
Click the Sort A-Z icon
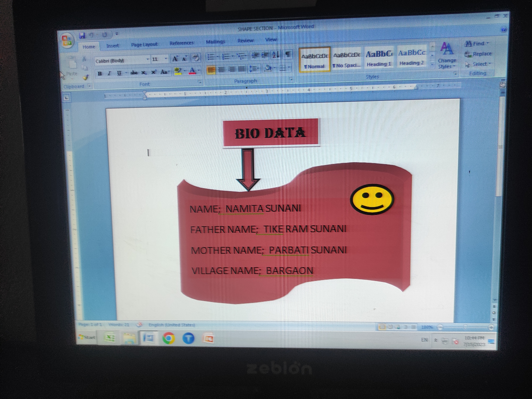coord(276,55)
